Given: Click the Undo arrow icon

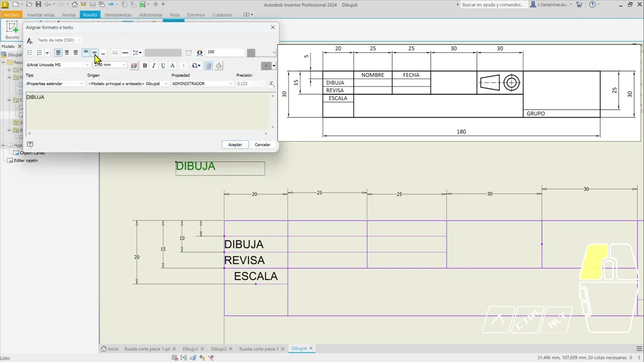Looking at the screenshot, I should [47, 5].
